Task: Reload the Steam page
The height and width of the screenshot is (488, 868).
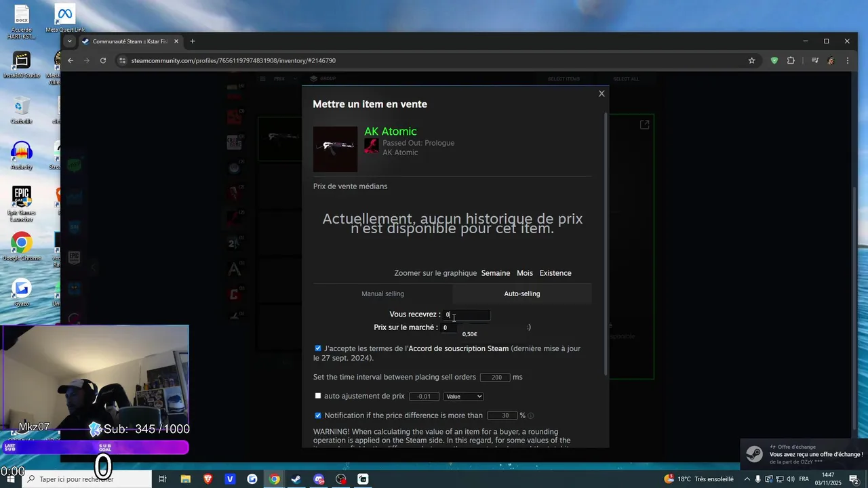Action: [103, 60]
